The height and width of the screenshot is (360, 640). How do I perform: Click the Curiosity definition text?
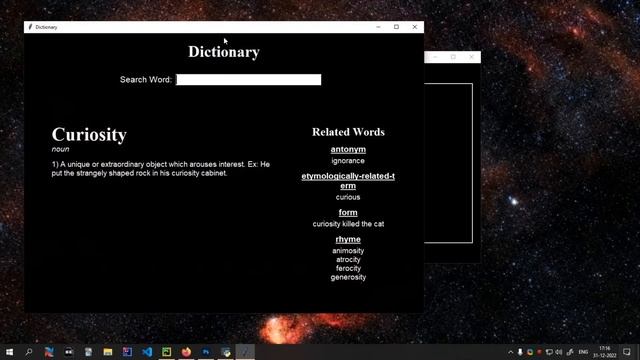click(160, 169)
